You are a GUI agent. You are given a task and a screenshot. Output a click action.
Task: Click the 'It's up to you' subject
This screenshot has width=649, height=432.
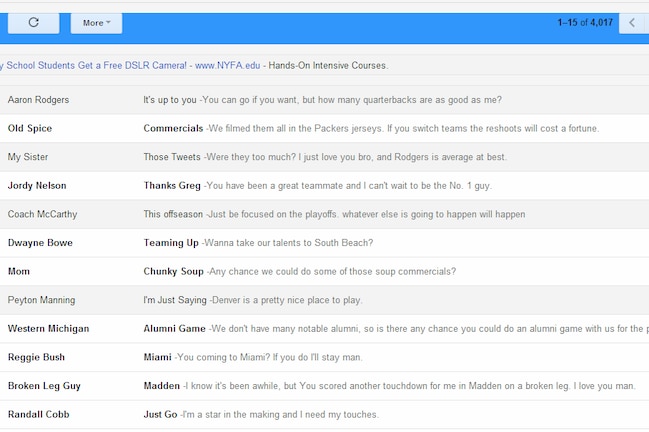[x=170, y=100]
